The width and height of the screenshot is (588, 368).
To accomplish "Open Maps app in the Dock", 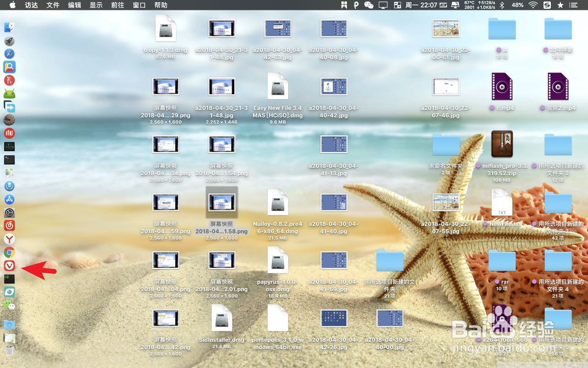I will pyautogui.click(x=9, y=173).
